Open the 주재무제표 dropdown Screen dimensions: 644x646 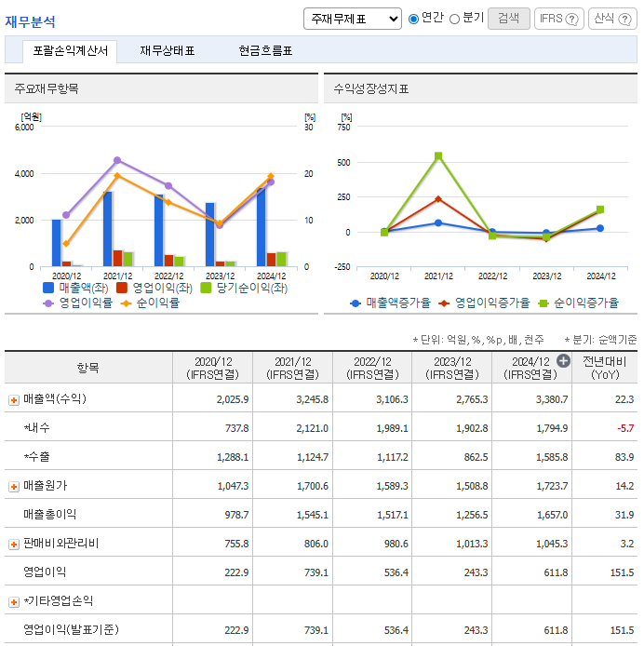click(353, 19)
